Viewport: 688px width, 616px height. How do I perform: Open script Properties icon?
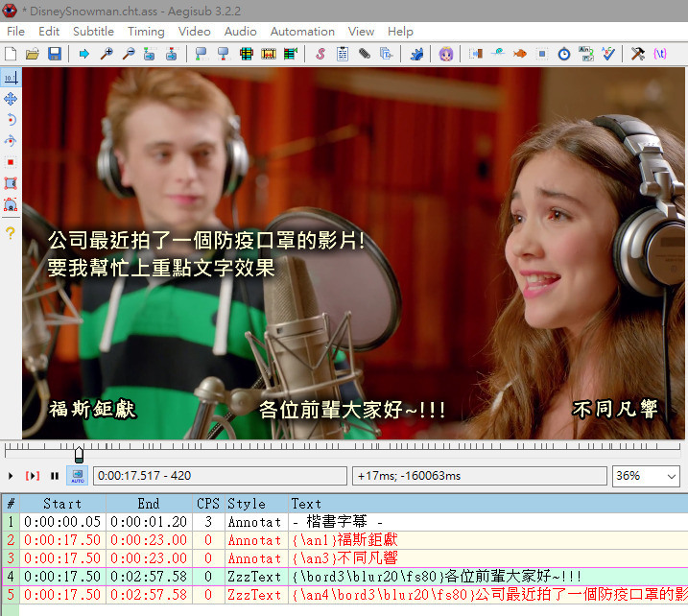pyautogui.click(x=343, y=54)
